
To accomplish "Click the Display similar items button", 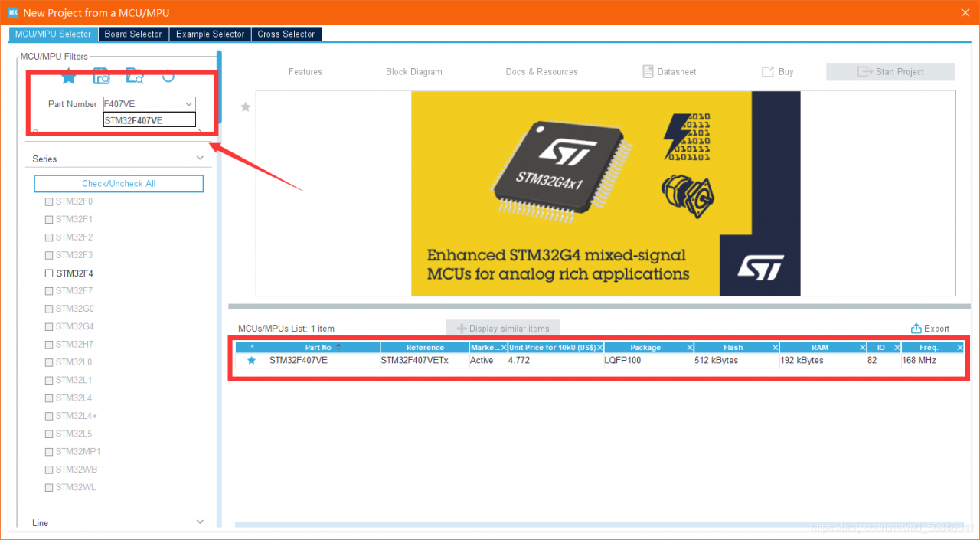I will click(x=503, y=329).
